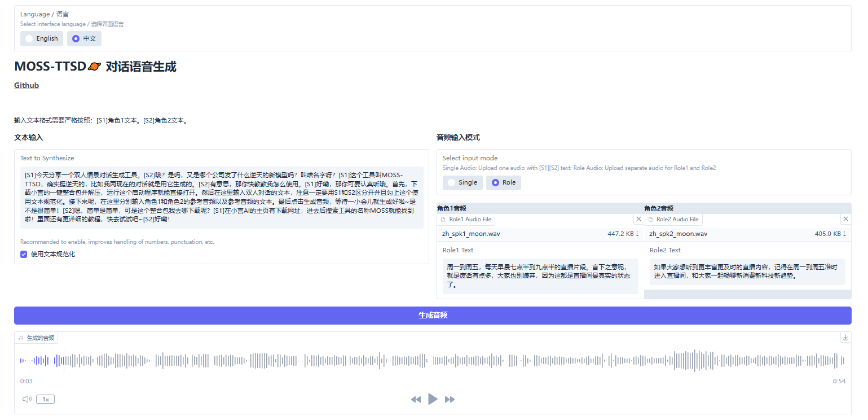Viewport: 868px width, 420px height.
Task: Click the 角色1音频 header
Action: [452, 208]
